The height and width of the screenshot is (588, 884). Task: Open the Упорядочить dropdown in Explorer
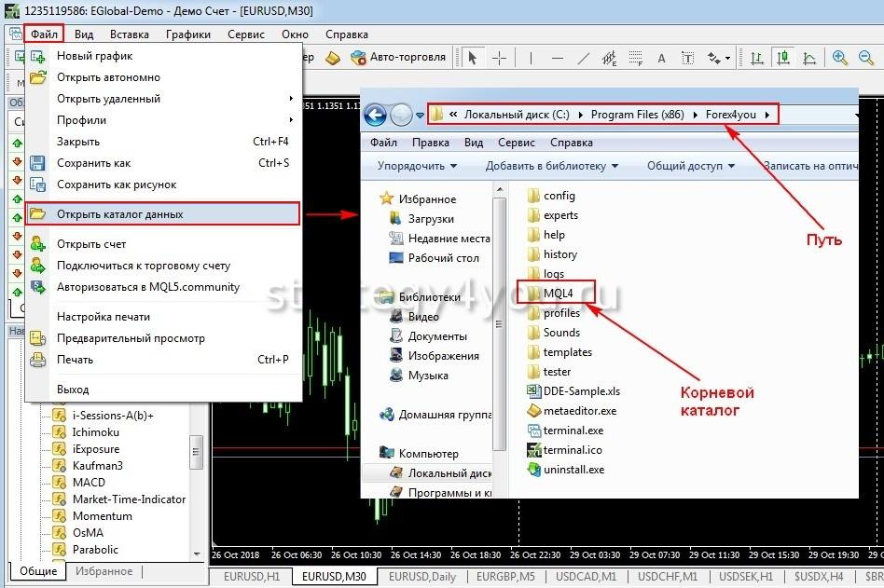click(417, 166)
